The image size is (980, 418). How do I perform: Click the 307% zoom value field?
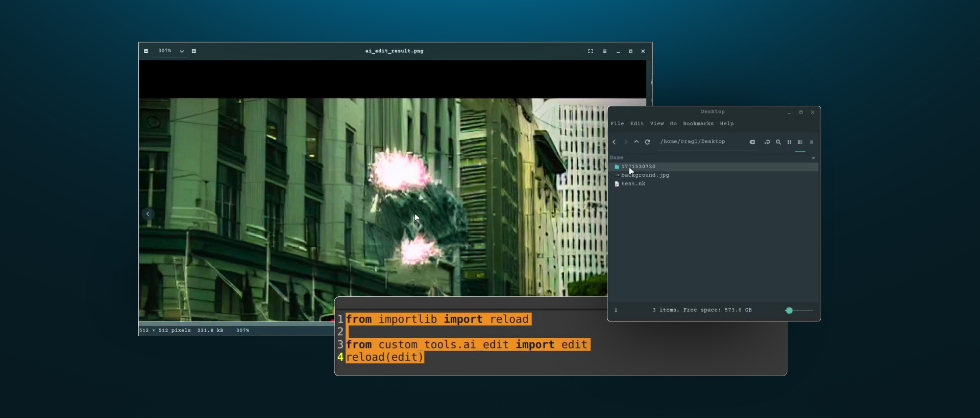[x=165, y=51]
